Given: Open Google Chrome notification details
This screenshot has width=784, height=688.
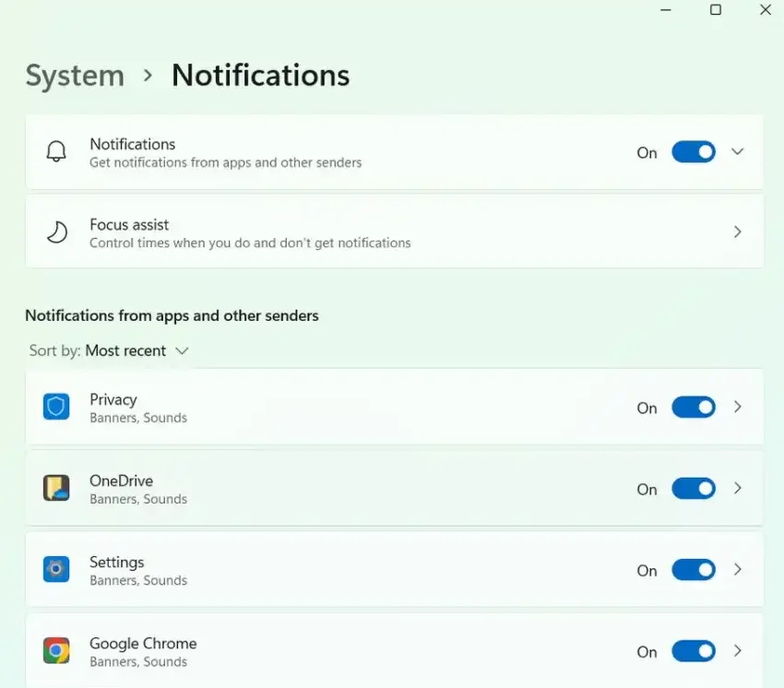Looking at the screenshot, I should tap(736, 650).
